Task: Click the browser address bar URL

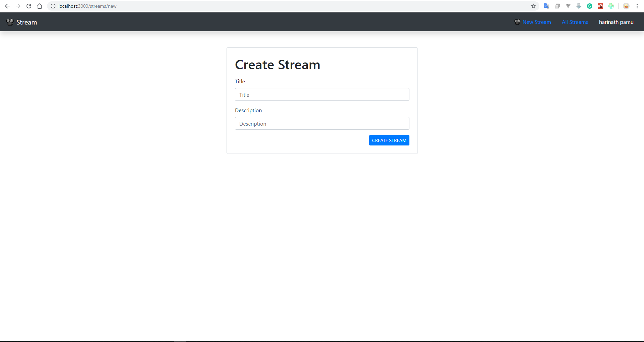Action: (x=87, y=6)
